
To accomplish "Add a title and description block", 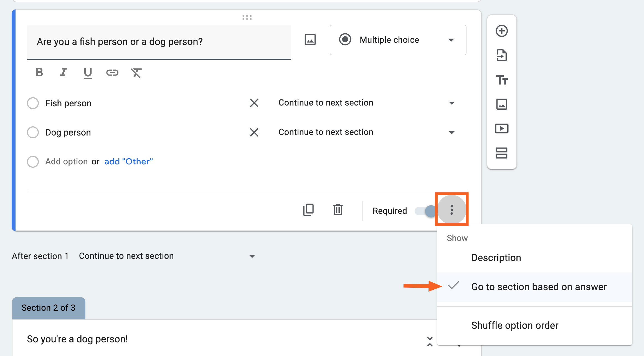I will click(501, 80).
